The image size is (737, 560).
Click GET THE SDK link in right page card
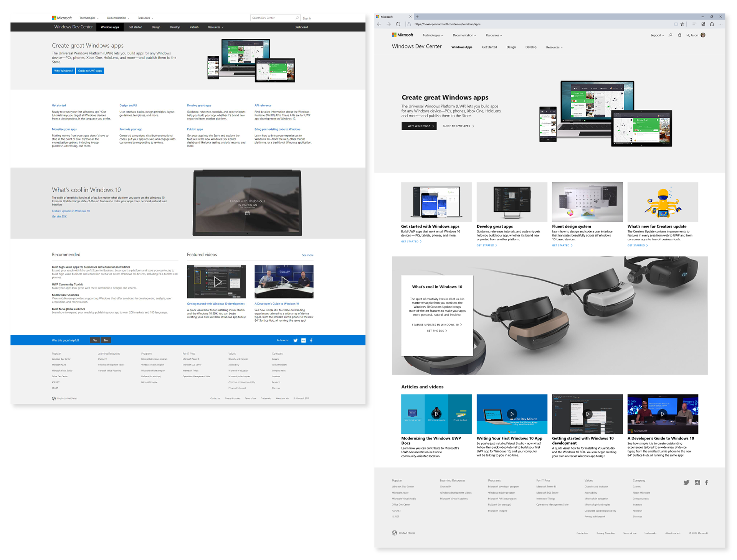[x=437, y=331]
